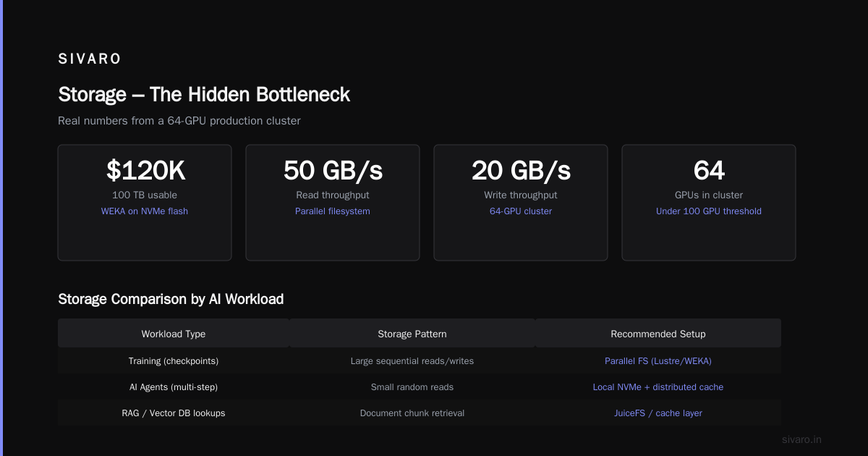This screenshot has width=868, height=456.
Task: Select the "Small random reads" cell
Action: (412, 387)
